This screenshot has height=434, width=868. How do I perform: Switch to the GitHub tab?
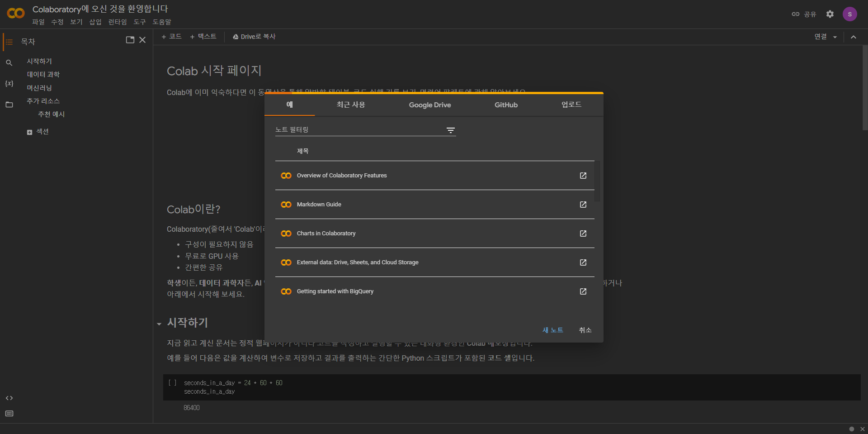pos(506,105)
